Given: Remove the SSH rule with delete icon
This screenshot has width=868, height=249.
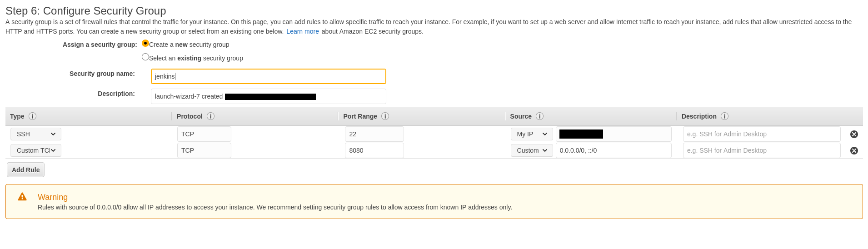Looking at the screenshot, I should click(854, 134).
